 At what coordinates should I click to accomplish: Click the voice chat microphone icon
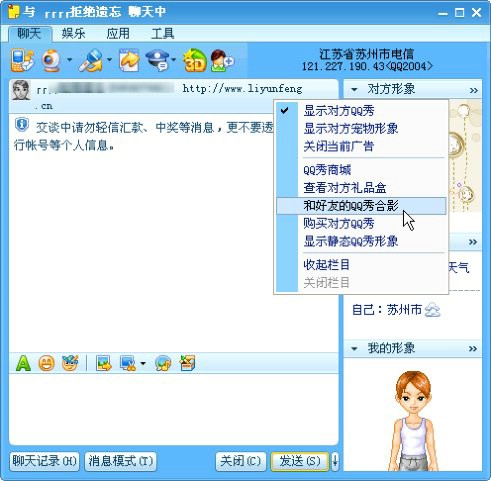pyautogui.click(x=91, y=60)
